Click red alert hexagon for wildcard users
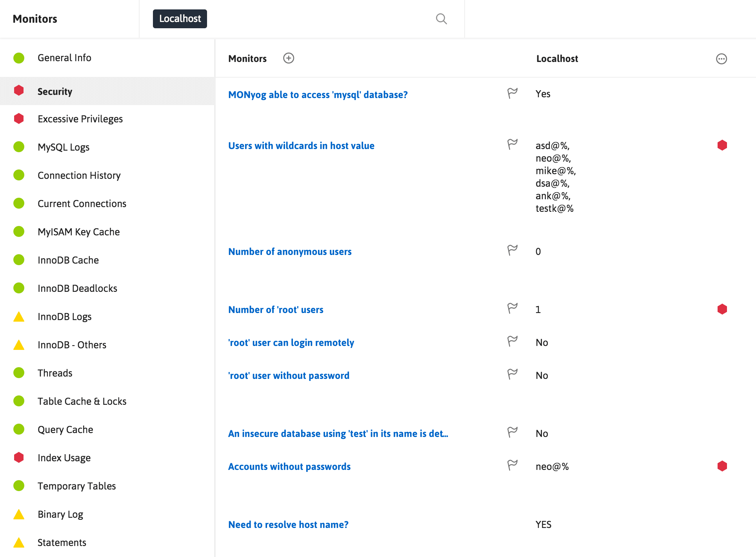756x557 pixels. (722, 145)
